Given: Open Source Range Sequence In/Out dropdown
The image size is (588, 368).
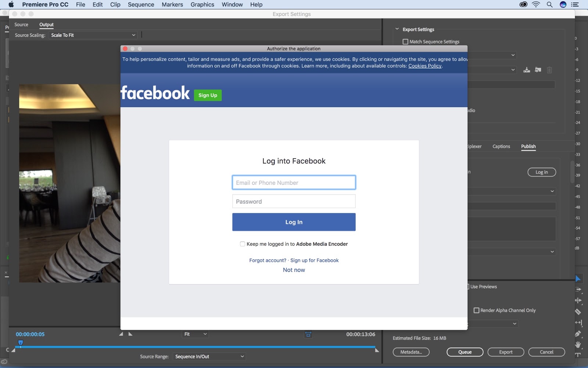Looking at the screenshot, I should [x=209, y=356].
